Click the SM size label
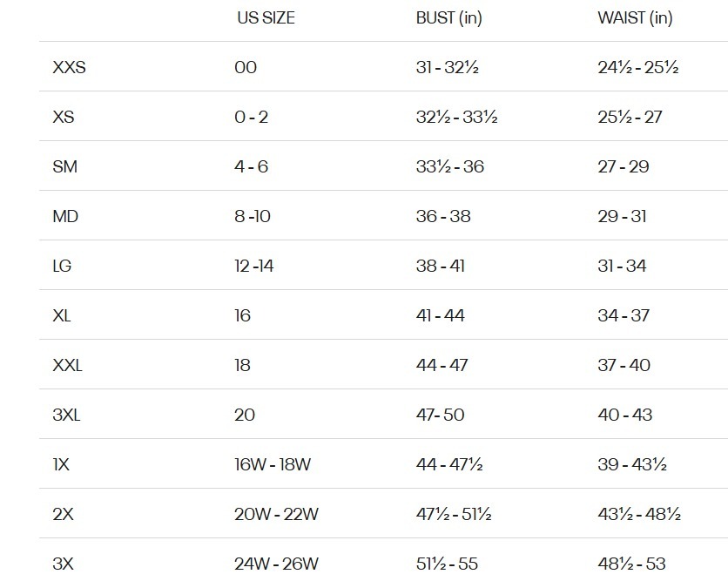 point(64,166)
